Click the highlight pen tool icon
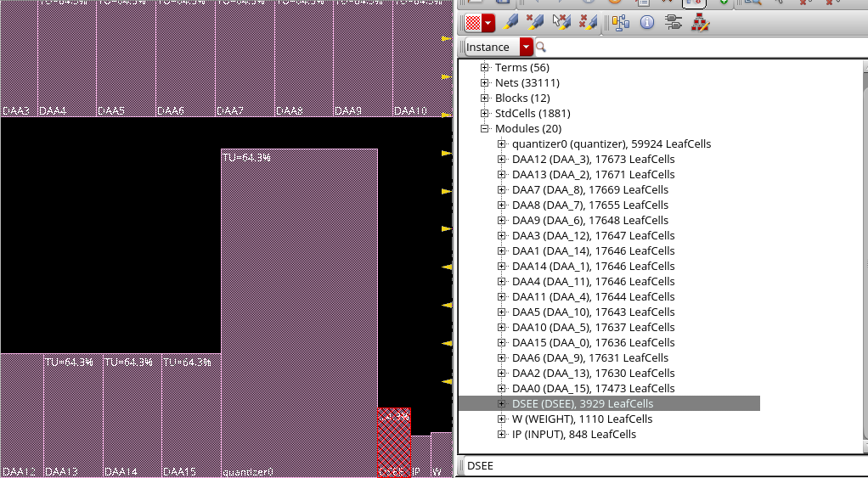 coord(511,22)
